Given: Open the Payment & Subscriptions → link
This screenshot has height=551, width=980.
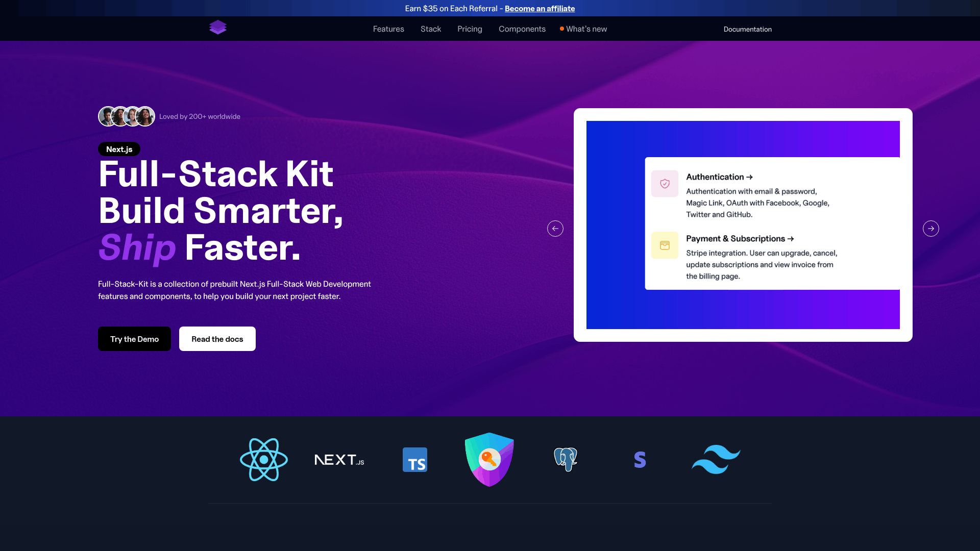Looking at the screenshot, I should point(740,239).
